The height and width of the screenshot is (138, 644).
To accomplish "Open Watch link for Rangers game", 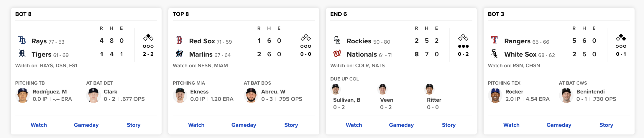I will (x=511, y=125).
